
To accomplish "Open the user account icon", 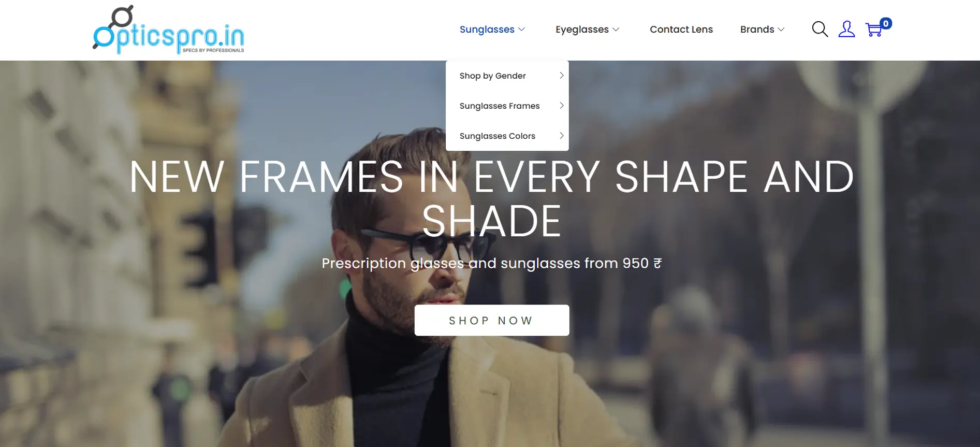I will (846, 29).
